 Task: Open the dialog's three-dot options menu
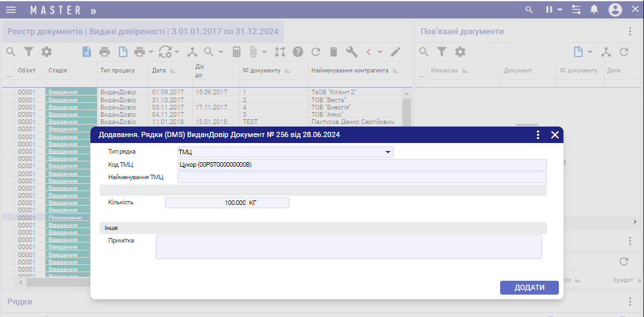coord(538,134)
